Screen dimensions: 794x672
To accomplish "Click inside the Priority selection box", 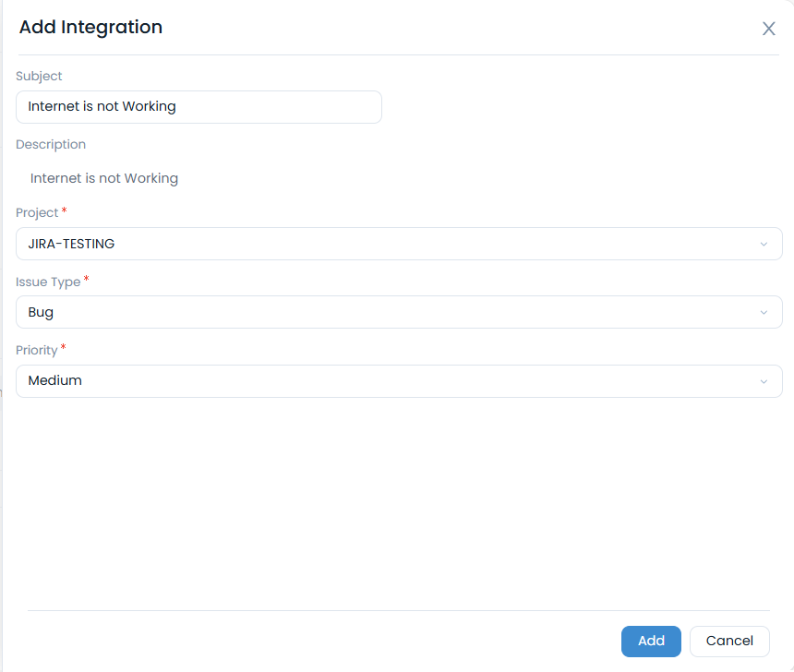I will click(397, 380).
